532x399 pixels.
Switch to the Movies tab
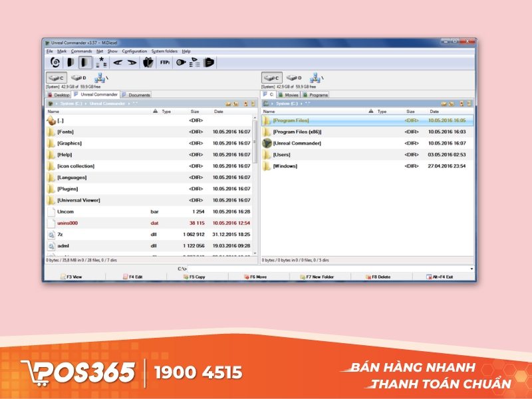pos(289,95)
